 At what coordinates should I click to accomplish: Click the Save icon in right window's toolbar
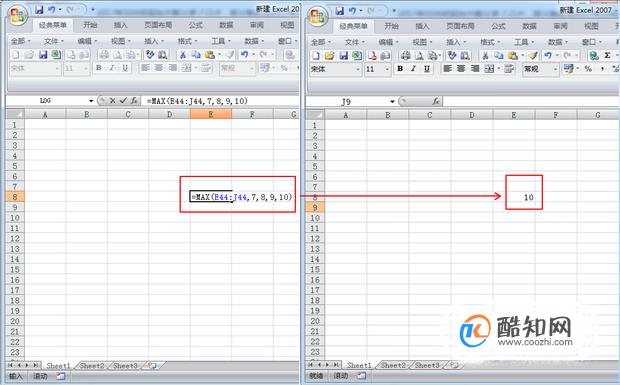tap(344, 55)
